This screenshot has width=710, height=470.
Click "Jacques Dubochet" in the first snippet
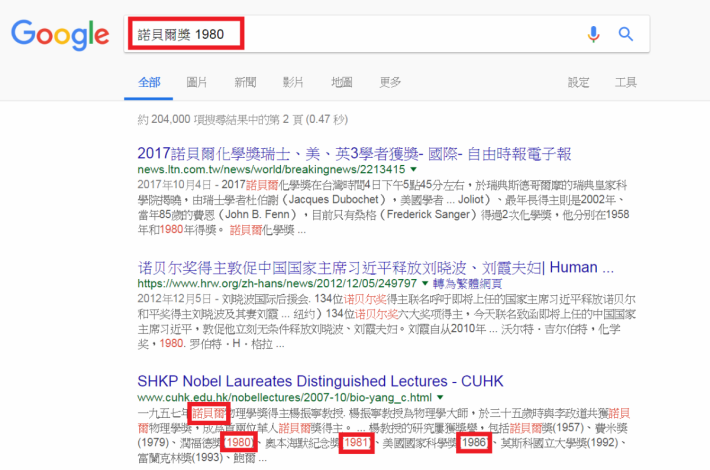pyautogui.click(x=333, y=200)
